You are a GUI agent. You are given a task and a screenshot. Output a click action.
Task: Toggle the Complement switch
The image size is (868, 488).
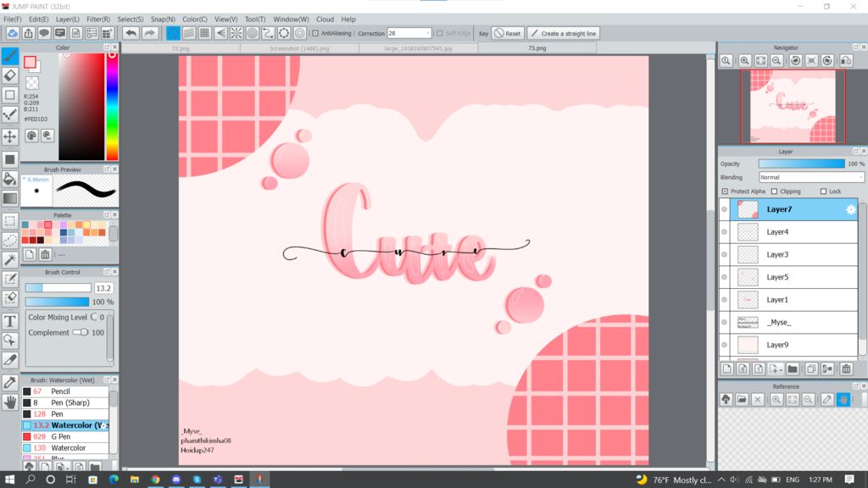pyautogui.click(x=81, y=332)
